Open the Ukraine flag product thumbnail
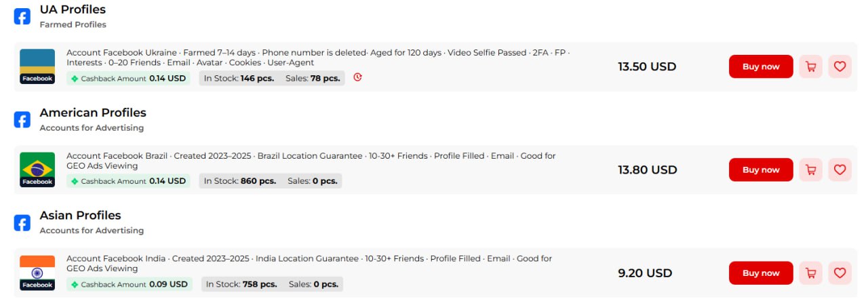Screen dimensions: 868x301 pos(37,66)
